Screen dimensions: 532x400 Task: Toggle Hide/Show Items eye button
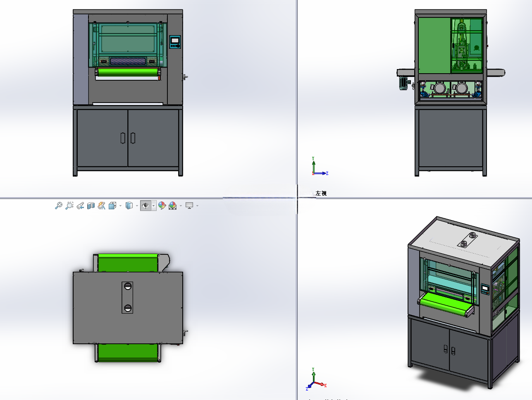coord(146,206)
